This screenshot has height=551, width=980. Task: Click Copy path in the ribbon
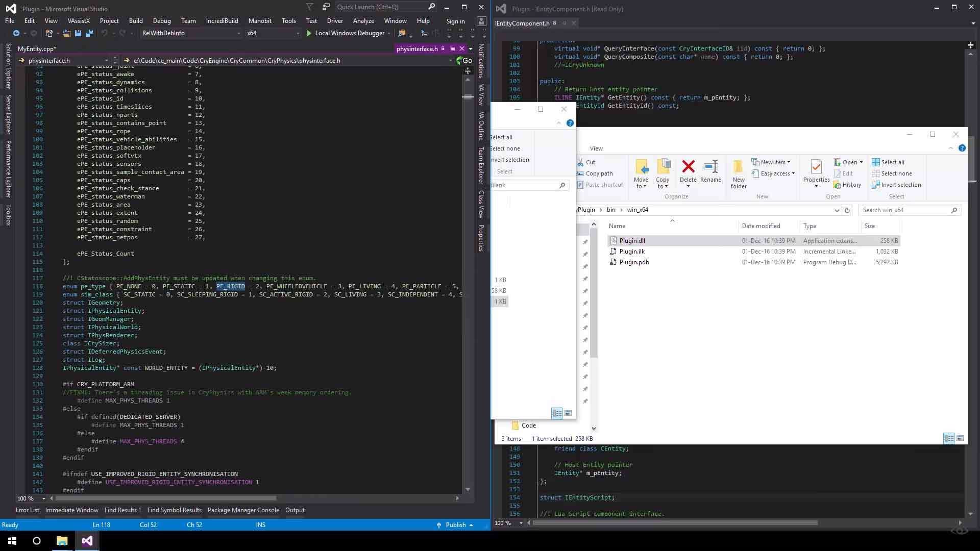(595, 173)
